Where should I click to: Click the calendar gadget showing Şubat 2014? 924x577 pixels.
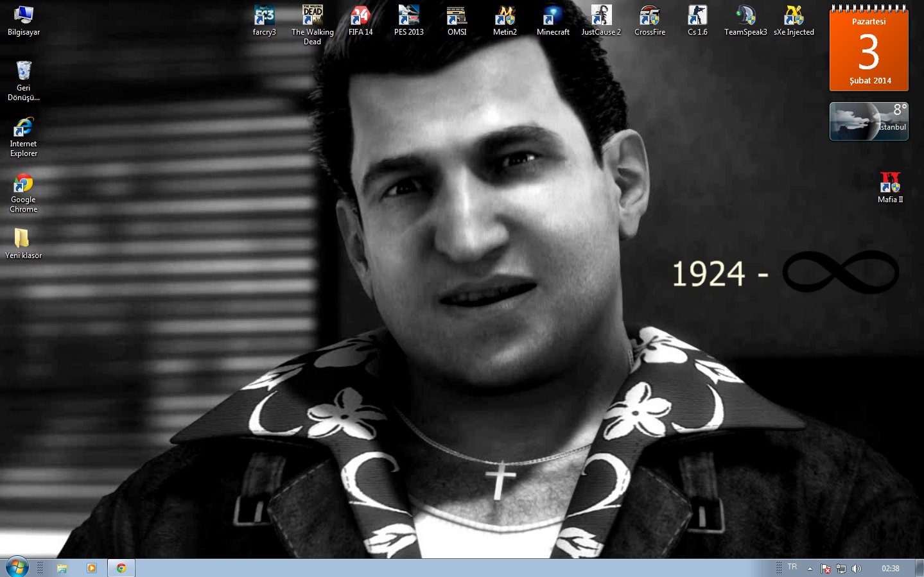pyautogui.click(x=869, y=49)
